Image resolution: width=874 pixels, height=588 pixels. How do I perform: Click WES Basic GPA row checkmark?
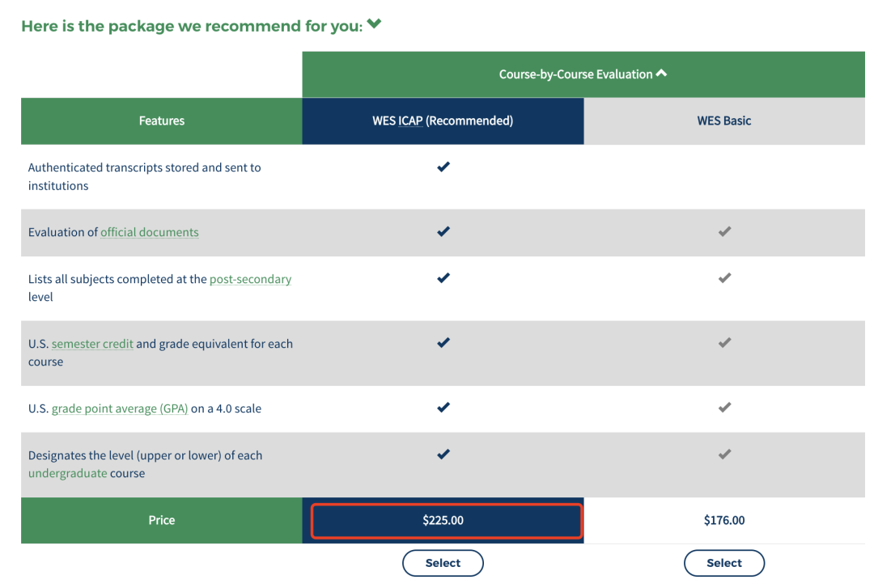point(724,408)
